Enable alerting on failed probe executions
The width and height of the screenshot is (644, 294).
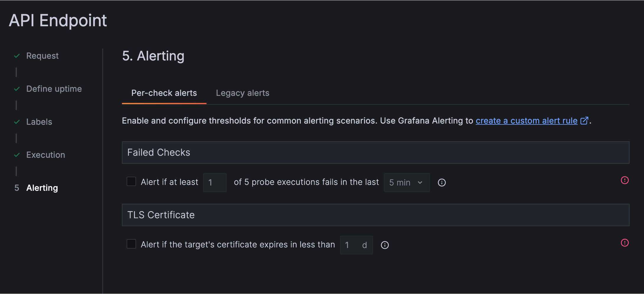click(131, 182)
